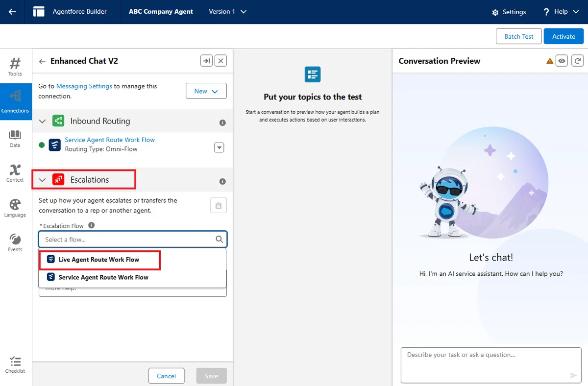Viewport: 588px width, 386px height.
Task: Cancel the connection changes
Action: click(x=166, y=376)
